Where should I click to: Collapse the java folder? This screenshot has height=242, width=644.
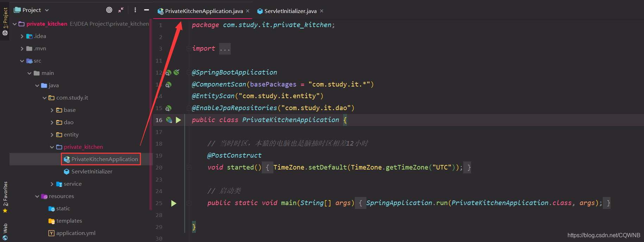[37, 85]
